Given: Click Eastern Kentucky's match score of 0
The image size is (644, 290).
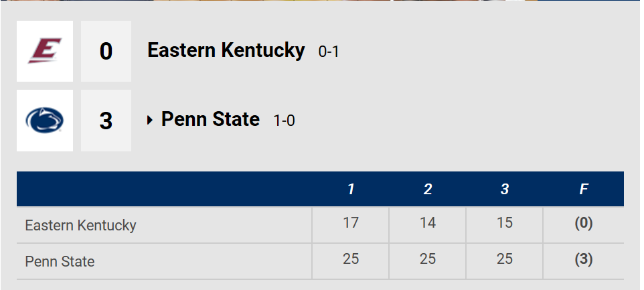Looking at the screenshot, I should pos(106,52).
